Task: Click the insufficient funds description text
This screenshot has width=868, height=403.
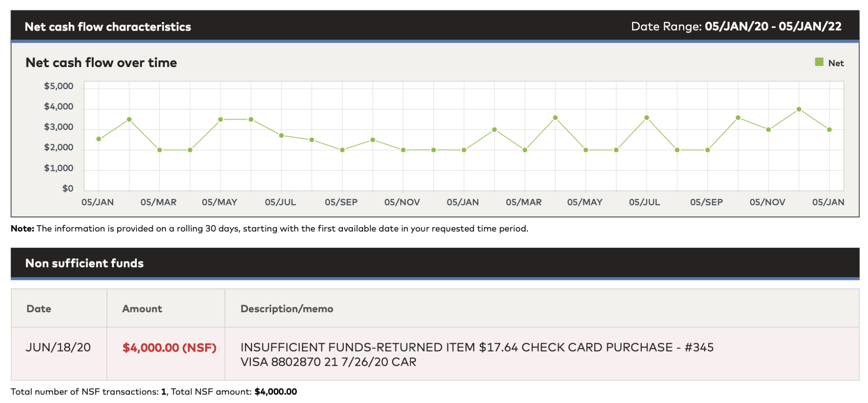Action: (477, 354)
